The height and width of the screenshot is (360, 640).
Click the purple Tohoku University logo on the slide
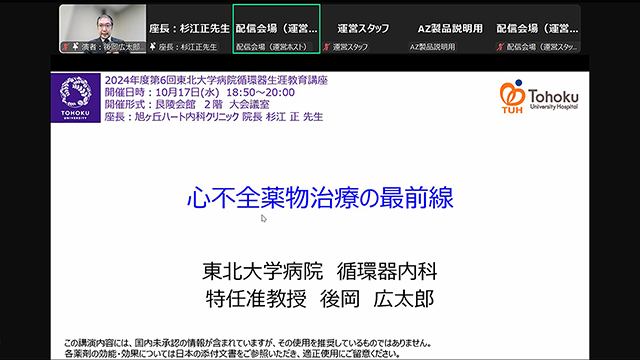[x=76, y=98]
